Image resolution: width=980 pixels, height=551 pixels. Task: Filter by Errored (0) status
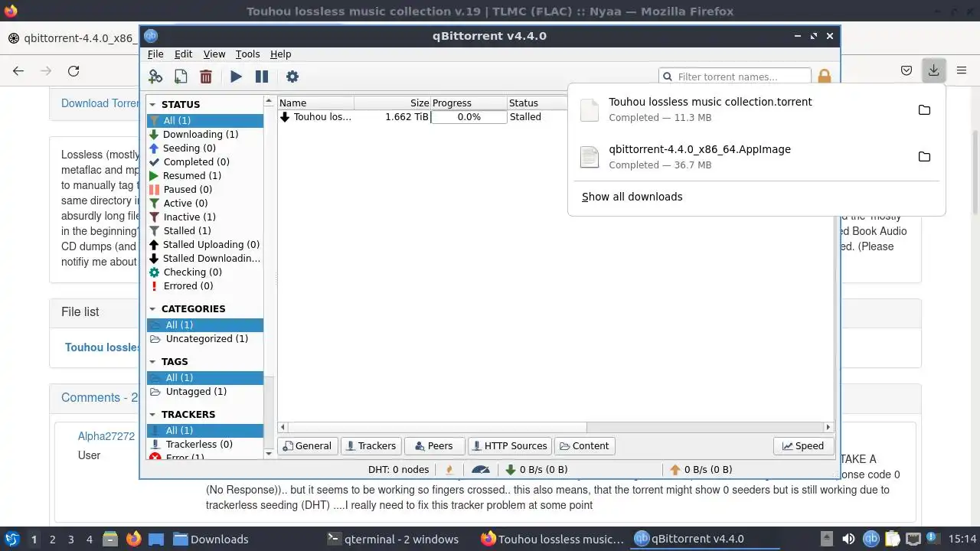coord(205,285)
